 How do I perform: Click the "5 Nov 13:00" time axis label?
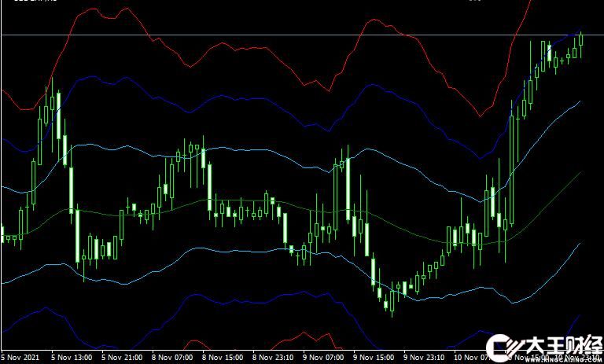pyautogui.click(x=72, y=358)
